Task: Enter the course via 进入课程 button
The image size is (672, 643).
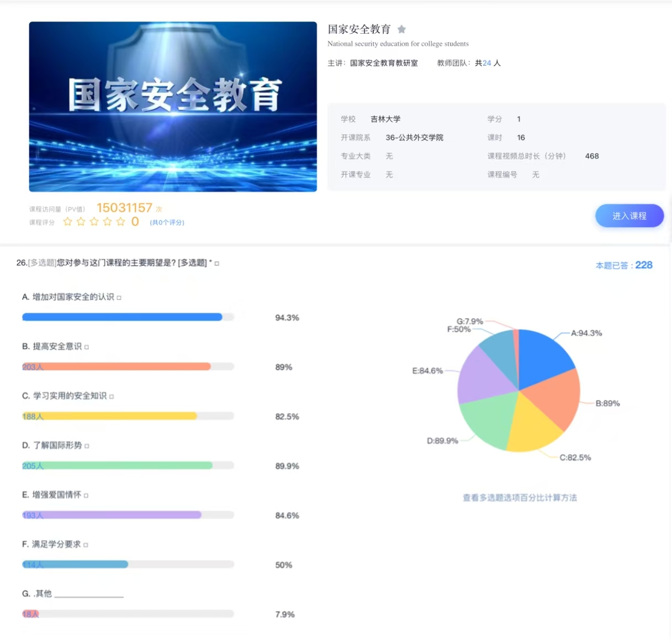Action: coord(629,216)
